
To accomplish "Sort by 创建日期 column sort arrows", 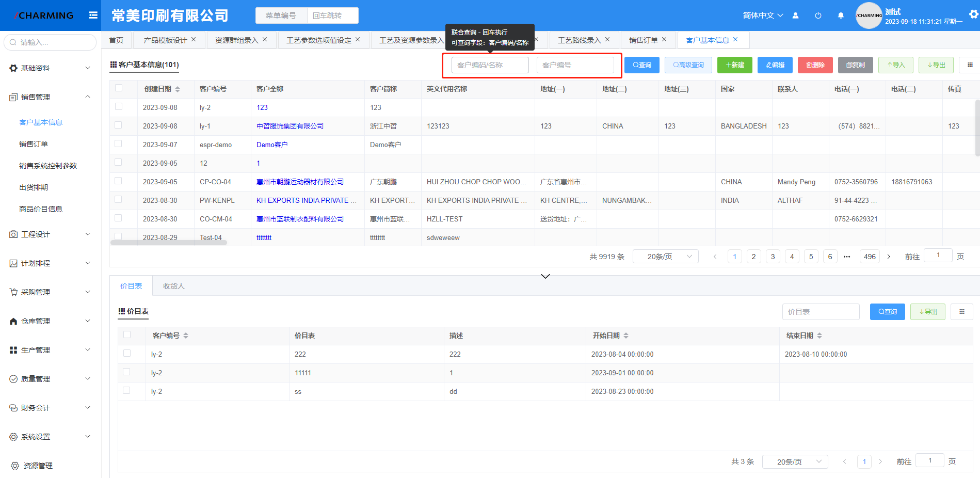I will 178,89.
